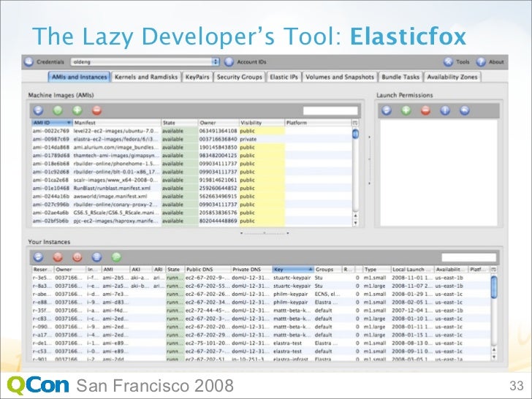Click scroll-down arrow of Instances table

(494, 357)
